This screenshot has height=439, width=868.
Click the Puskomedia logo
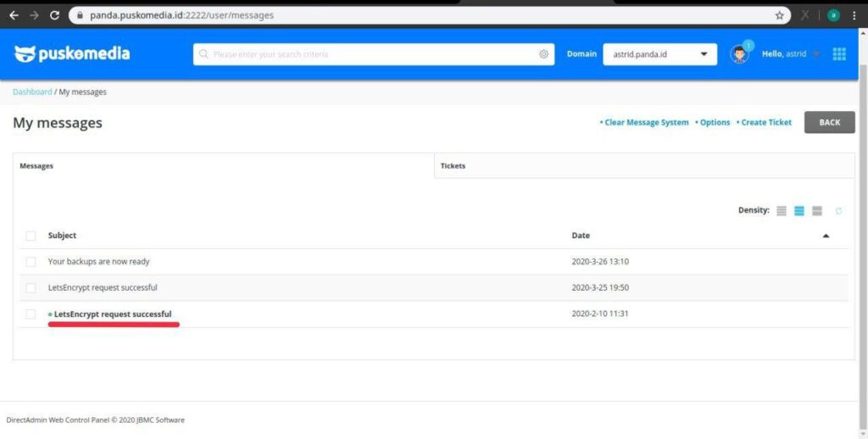(72, 54)
